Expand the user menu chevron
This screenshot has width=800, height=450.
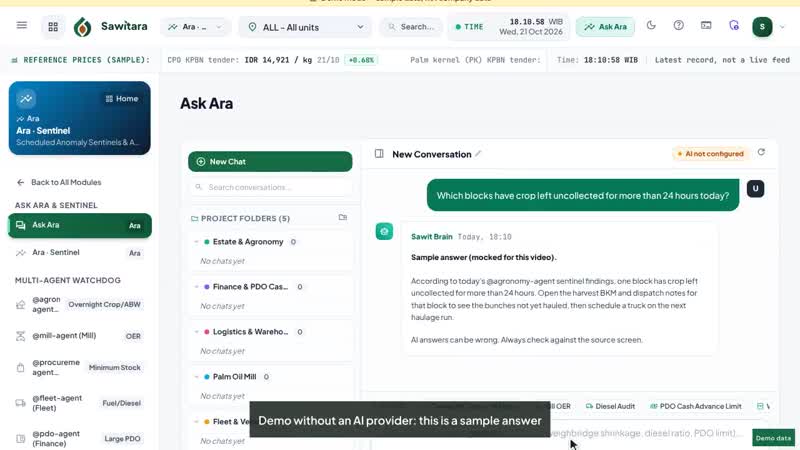point(782,27)
